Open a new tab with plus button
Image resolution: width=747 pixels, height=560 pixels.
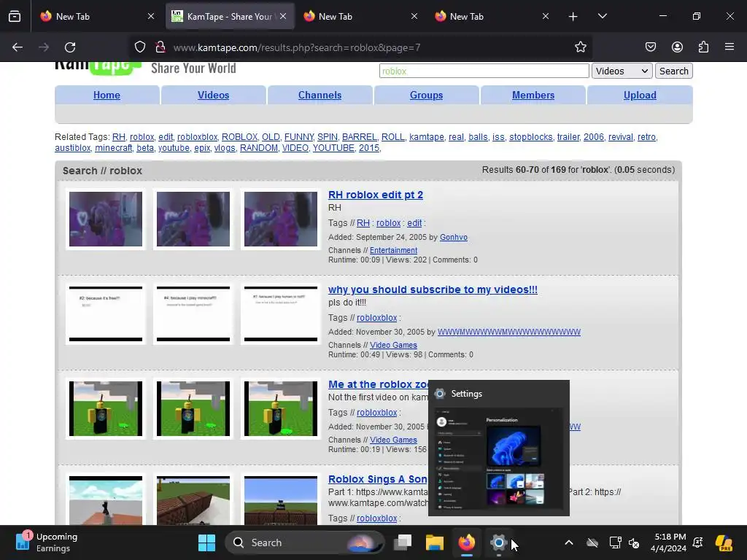573,16
